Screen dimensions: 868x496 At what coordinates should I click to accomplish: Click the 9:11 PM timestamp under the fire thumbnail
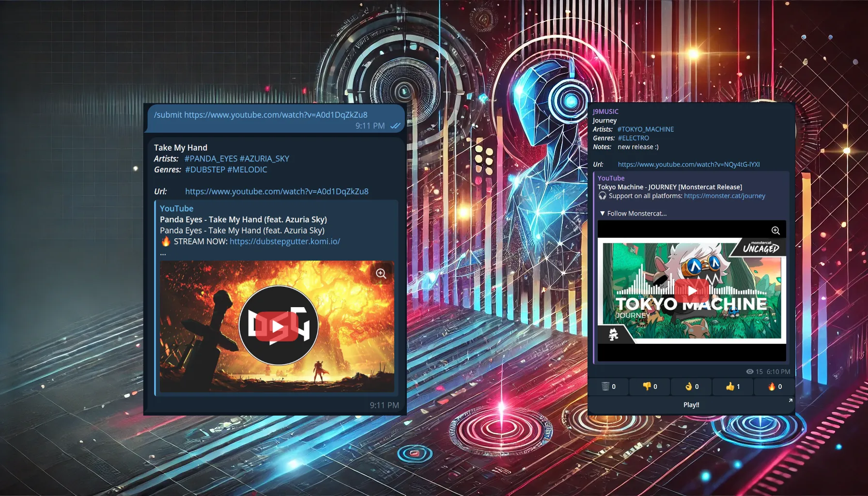click(x=385, y=405)
